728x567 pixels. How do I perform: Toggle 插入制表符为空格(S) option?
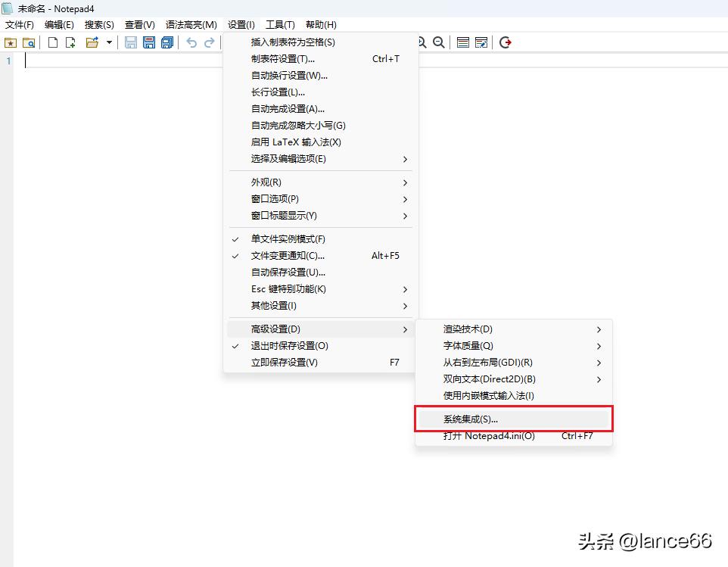pos(321,42)
